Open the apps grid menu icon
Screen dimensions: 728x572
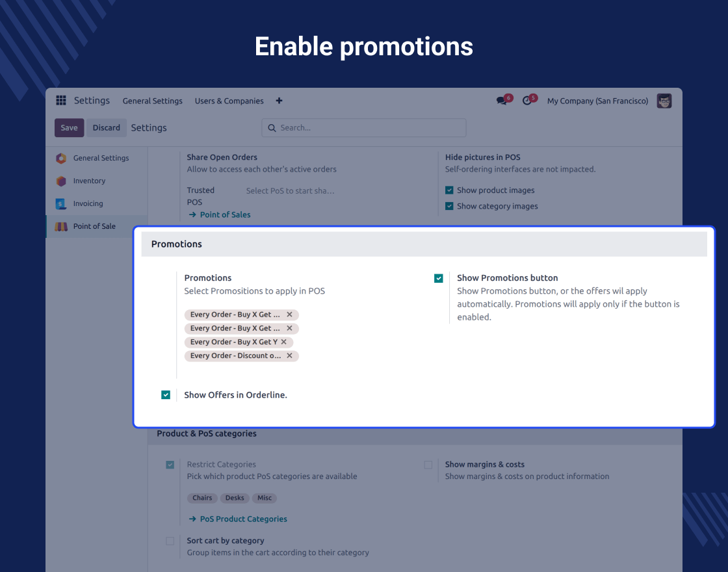61,101
